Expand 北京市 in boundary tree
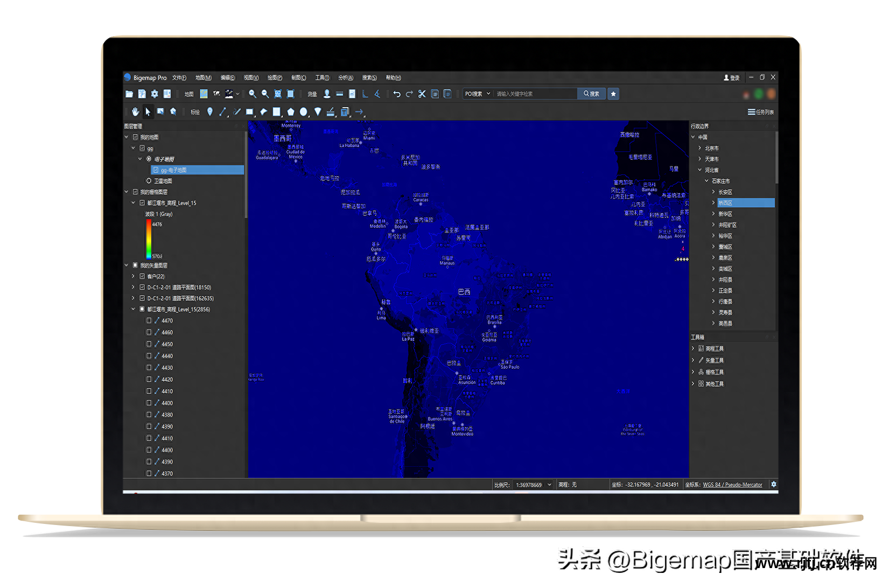Screen dimensions: 882x588 coord(699,148)
